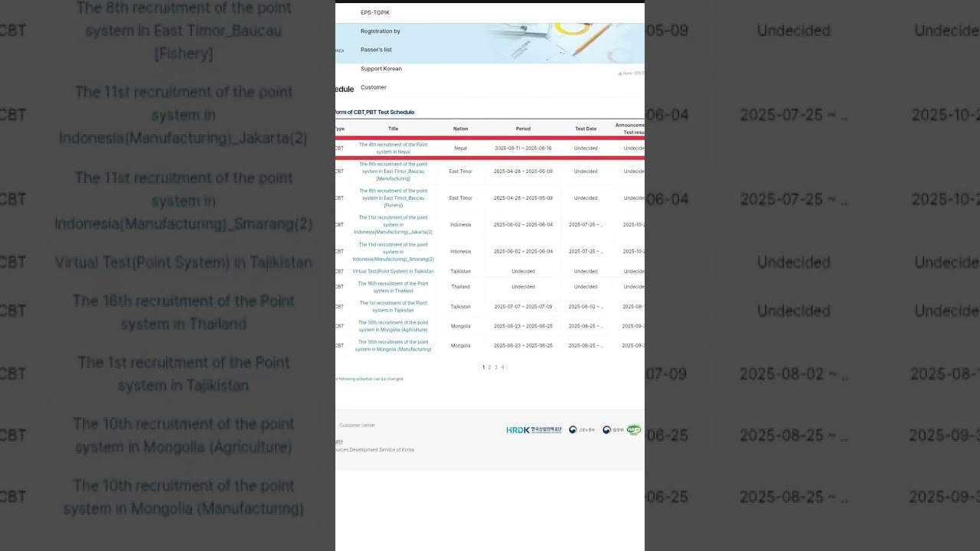Open the Mongolia (Agriculture) recruitment link
The image size is (980, 551).
(394, 326)
